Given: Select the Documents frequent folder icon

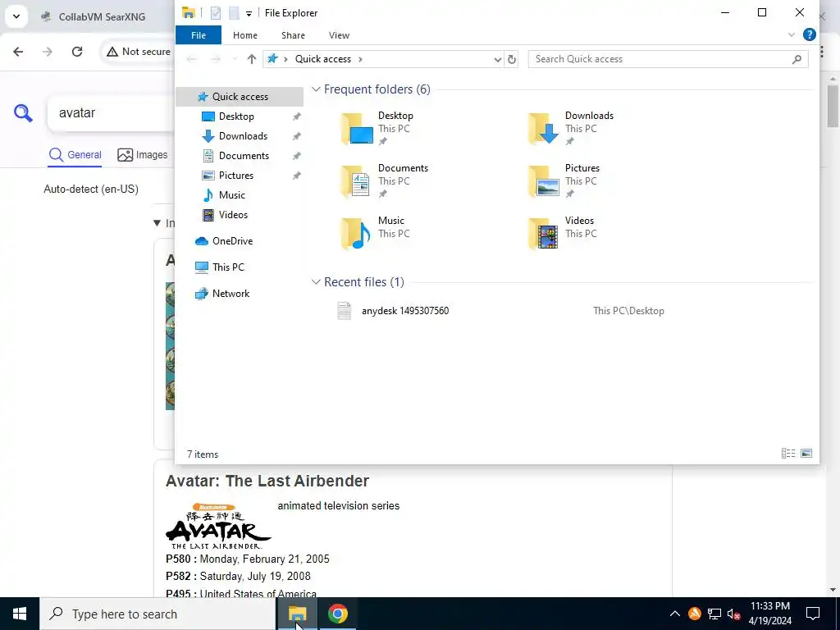Looking at the screenshot, I should click(x=358, y=181).
